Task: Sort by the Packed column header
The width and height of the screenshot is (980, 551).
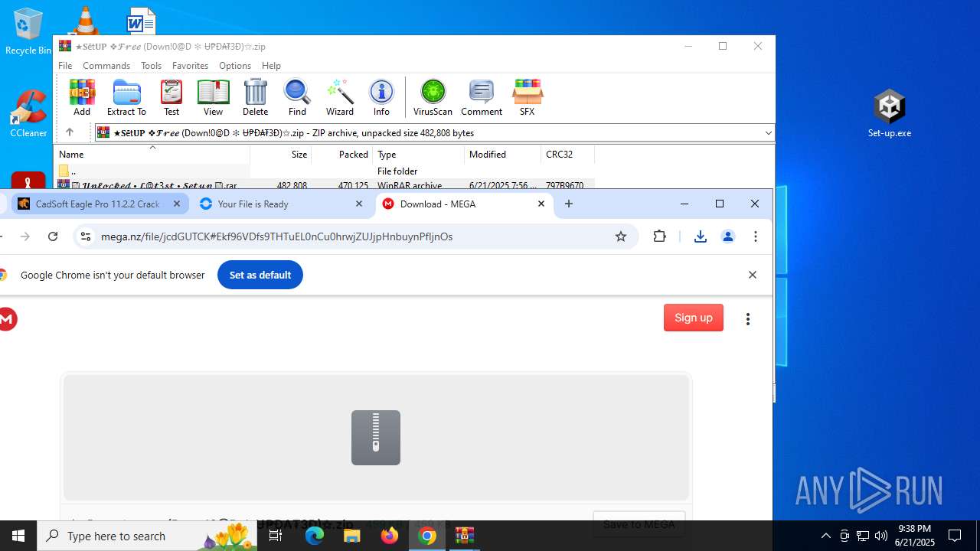Action: click(341, 154)
